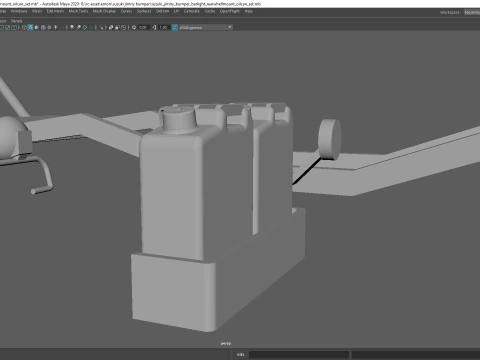The height and width of the screenshot is (360, 480).
Task: Click the Exposure value field 0.00
Action: coord(143,27)
